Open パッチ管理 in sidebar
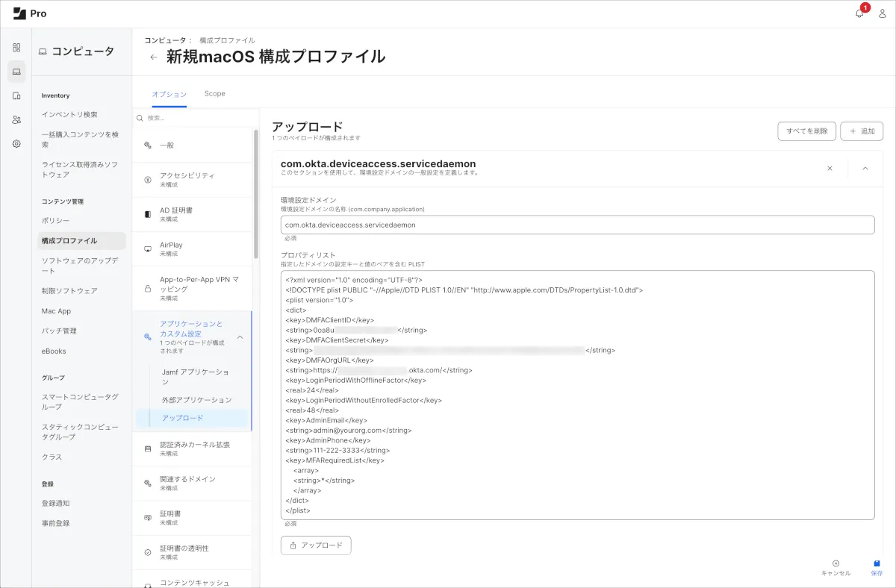 tap(59, 331)
